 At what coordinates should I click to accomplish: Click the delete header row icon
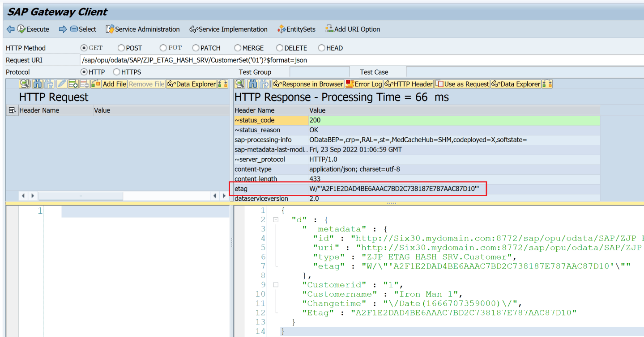84,84
